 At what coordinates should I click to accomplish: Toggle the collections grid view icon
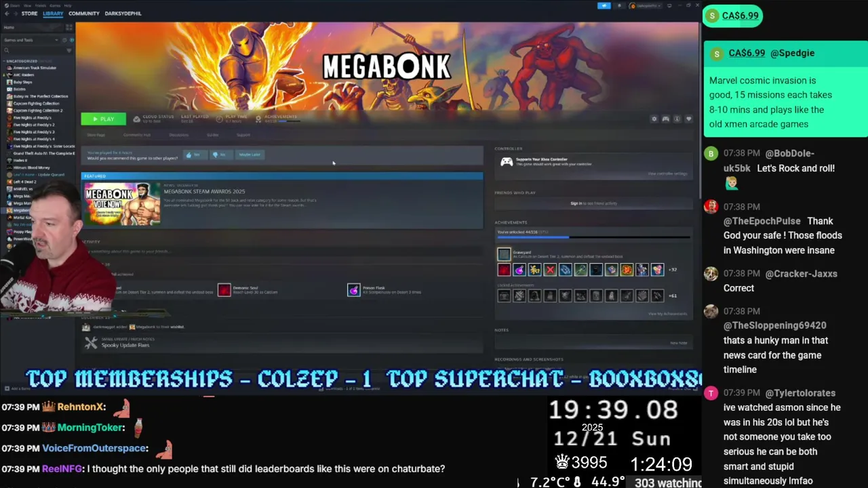69,28
